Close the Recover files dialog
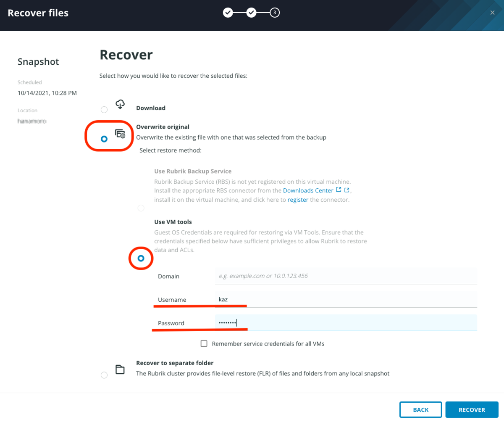Image resolution: width=504 pixels, height=422 pixels. click(x=492, y=13)
